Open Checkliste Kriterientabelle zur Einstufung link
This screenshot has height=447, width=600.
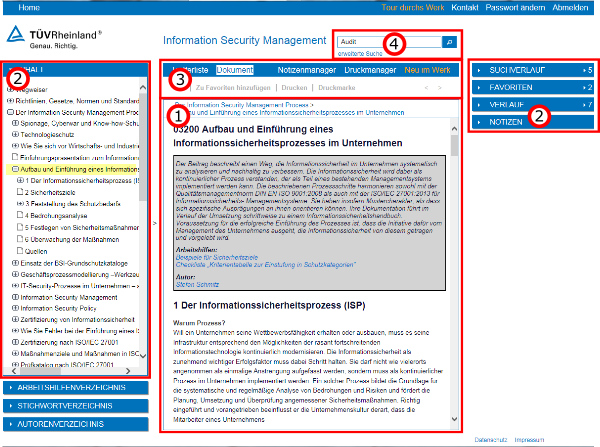[266, 264]
